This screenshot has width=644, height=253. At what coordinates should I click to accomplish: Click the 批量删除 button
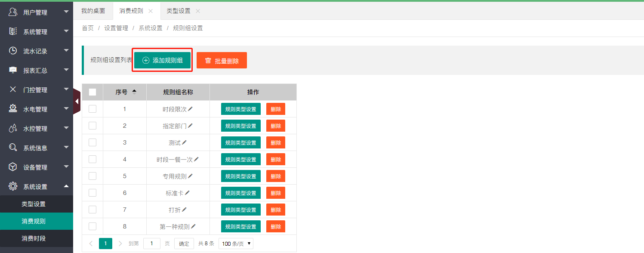[222, 61]
